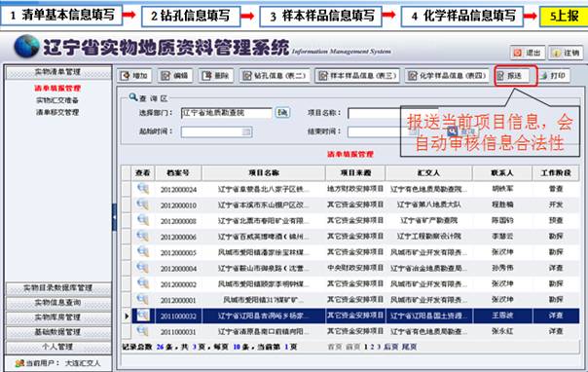Viewport: 588px width, 372px height.
Task: Go to page 2 in pagination
Action: coord(372,347)
